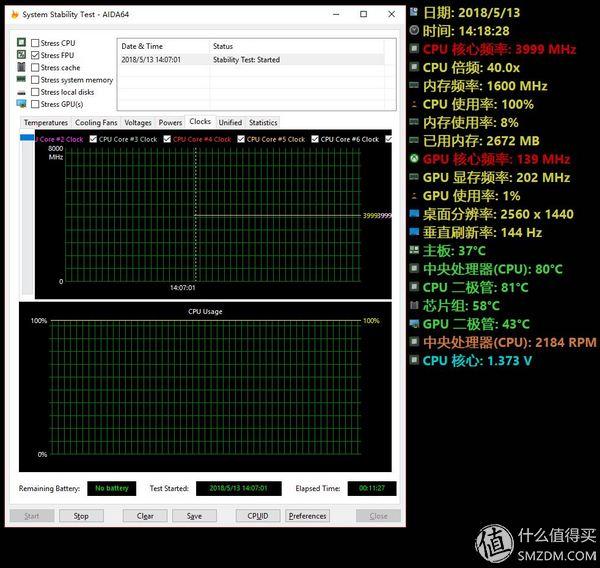
Task: Click the monitor icon next to 桌面分辨率
Action: [414, 213]
